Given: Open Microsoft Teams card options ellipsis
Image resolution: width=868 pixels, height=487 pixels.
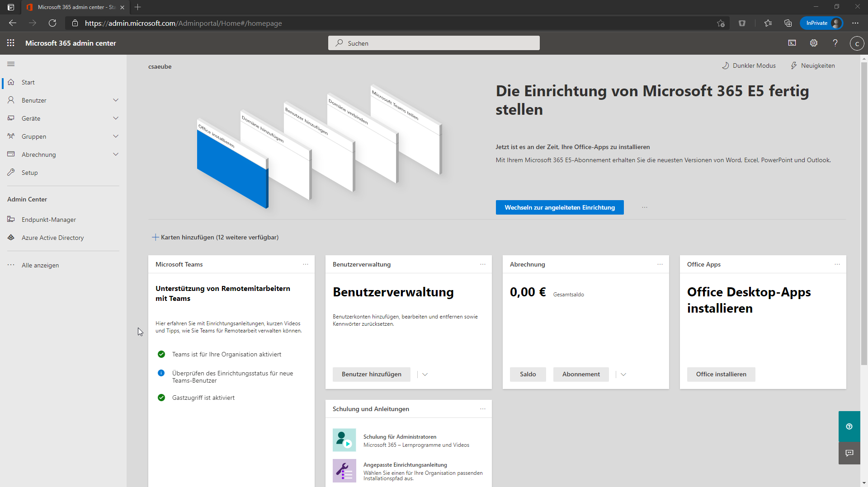Looking at the screenshot, I should click(x=306, y=264).
